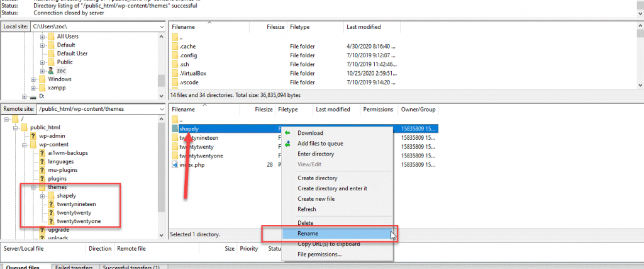Sort remote list by Owner/Group column
This screenshot has width=644, height=269.
[x=418, y=110]
